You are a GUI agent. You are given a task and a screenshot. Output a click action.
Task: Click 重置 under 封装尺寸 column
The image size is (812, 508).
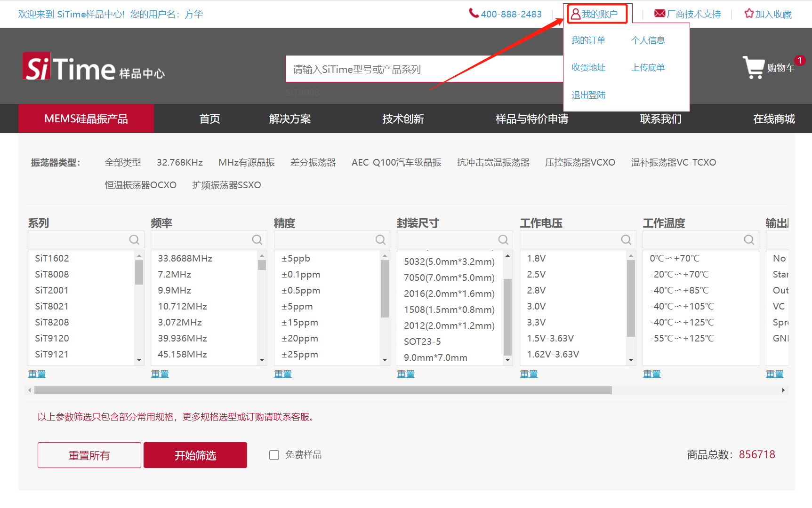pyautogui.click(x=406, y=374)
